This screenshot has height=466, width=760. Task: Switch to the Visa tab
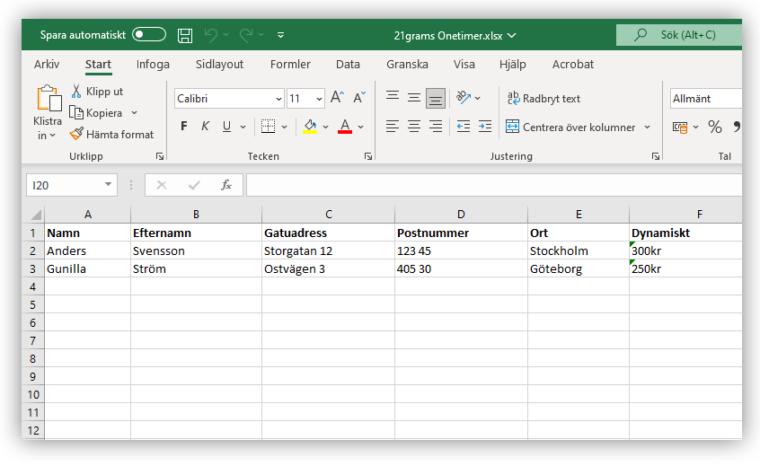(464, 64)
